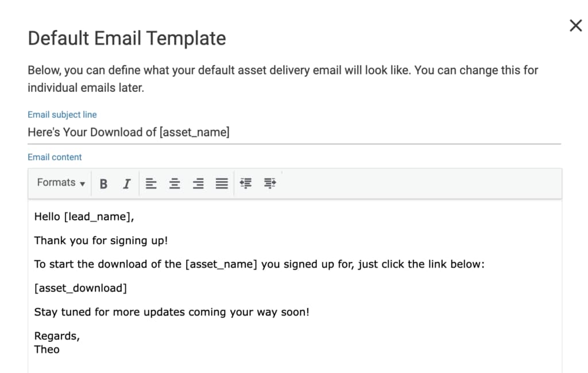Place cursor in the 'Hello [lead_name],' line
588x373 pixels.
[84, 217]
